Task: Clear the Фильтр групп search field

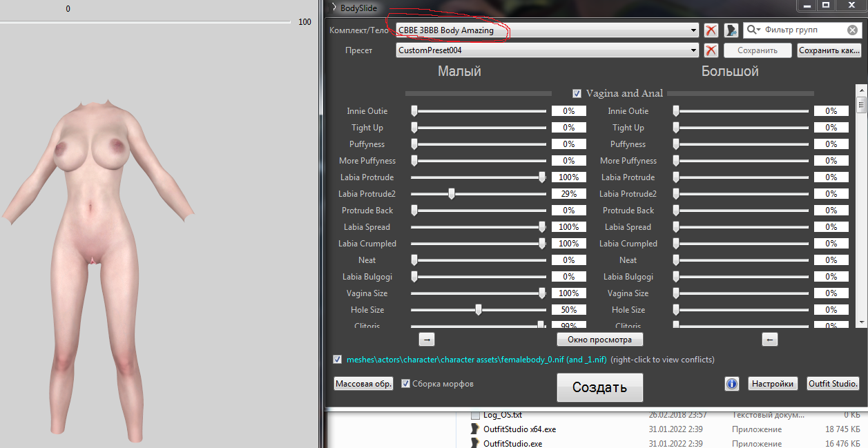Action: coord(853,30)
